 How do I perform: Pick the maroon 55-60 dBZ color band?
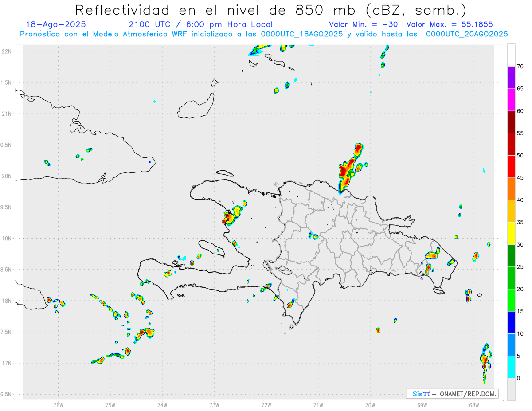point(511,122)
